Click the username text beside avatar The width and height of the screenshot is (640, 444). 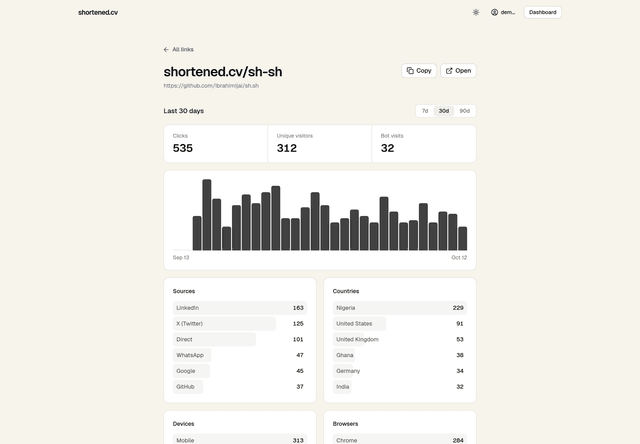[x=508, y=12]
